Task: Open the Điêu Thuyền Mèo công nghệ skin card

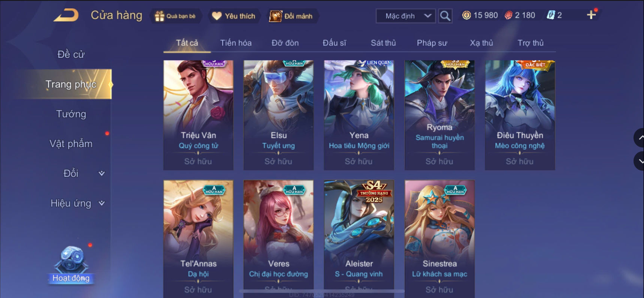Action: point(520,115)
